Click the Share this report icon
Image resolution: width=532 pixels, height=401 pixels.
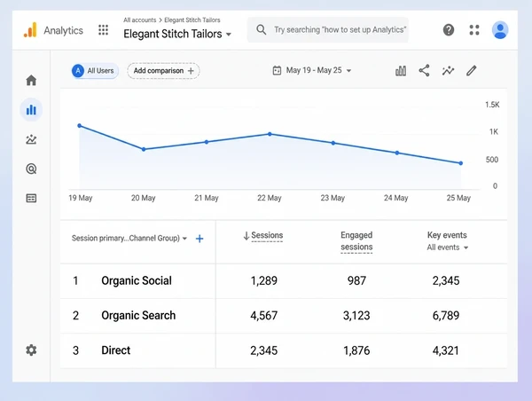coord(424,70)
